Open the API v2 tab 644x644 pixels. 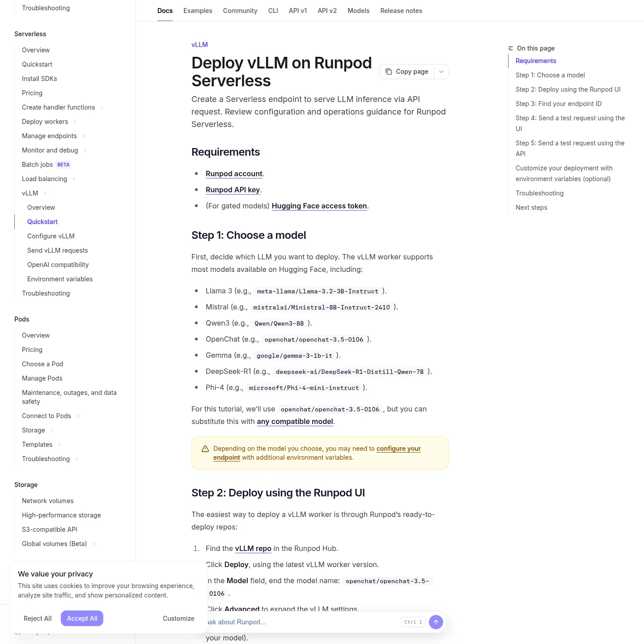point(327,11)
